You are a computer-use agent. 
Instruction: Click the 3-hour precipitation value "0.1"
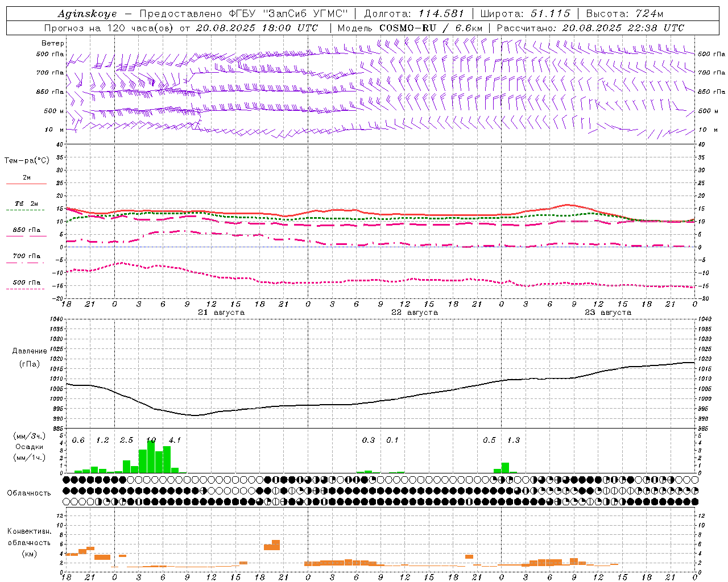tap(392, 440)
